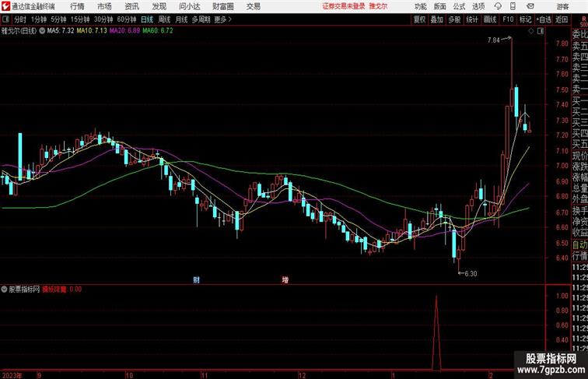Select the 月线 monthly chart tab
588x379 pixels.
point(181,19)
